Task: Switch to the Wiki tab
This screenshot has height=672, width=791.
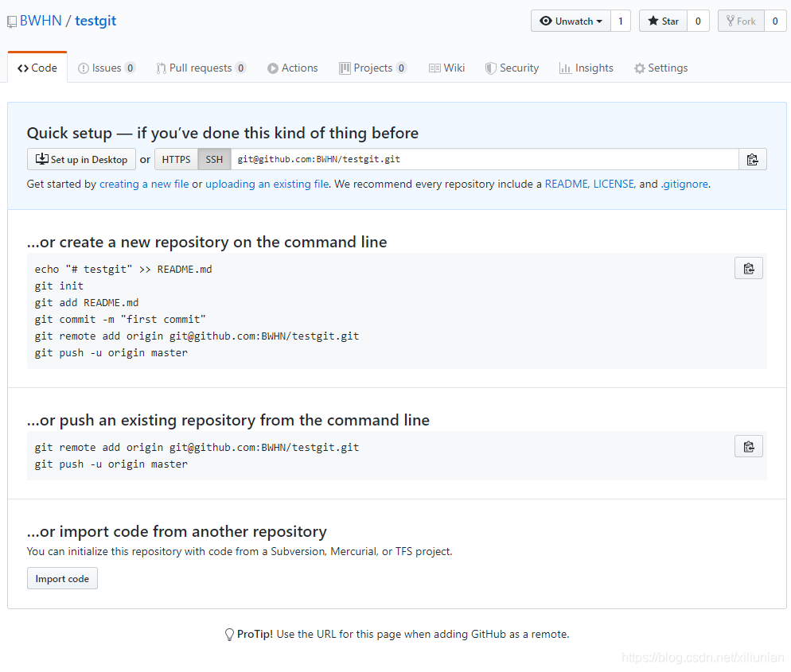Action: [x=446, y=68]
